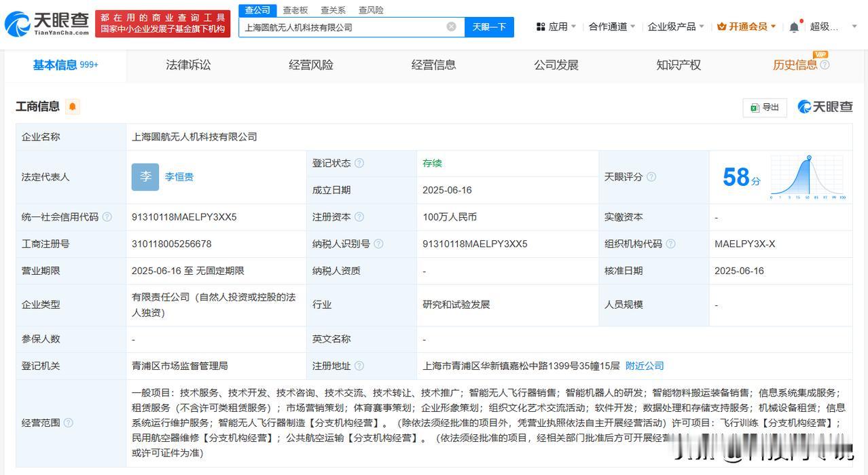Click the registered address text
Screen dimensions: 868x475
pyautogui.click(x=521, y=366)
